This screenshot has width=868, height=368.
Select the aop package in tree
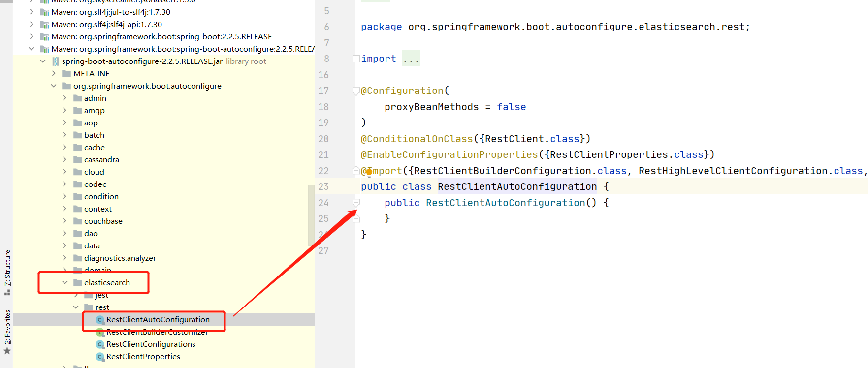91,123
